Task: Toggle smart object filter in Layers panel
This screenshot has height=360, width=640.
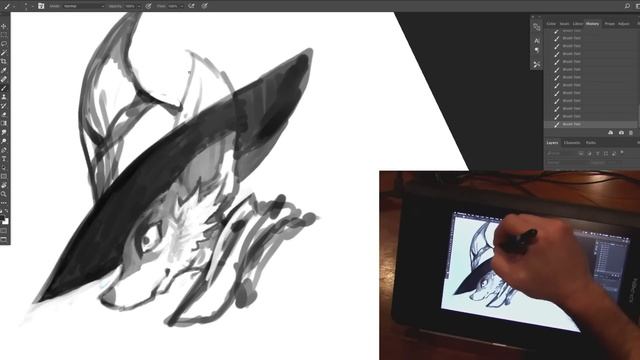Action: (613, 153)
